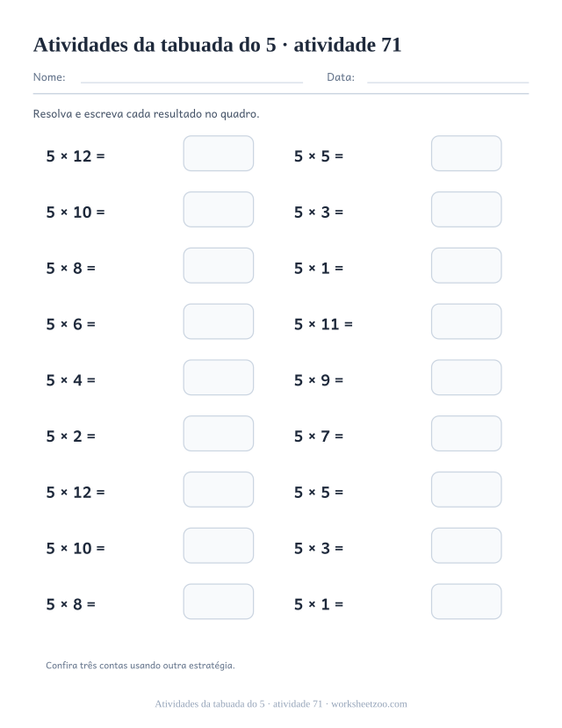Click the 5 × 11 = equation text
The image size is (562, 728).
point(323,324)
